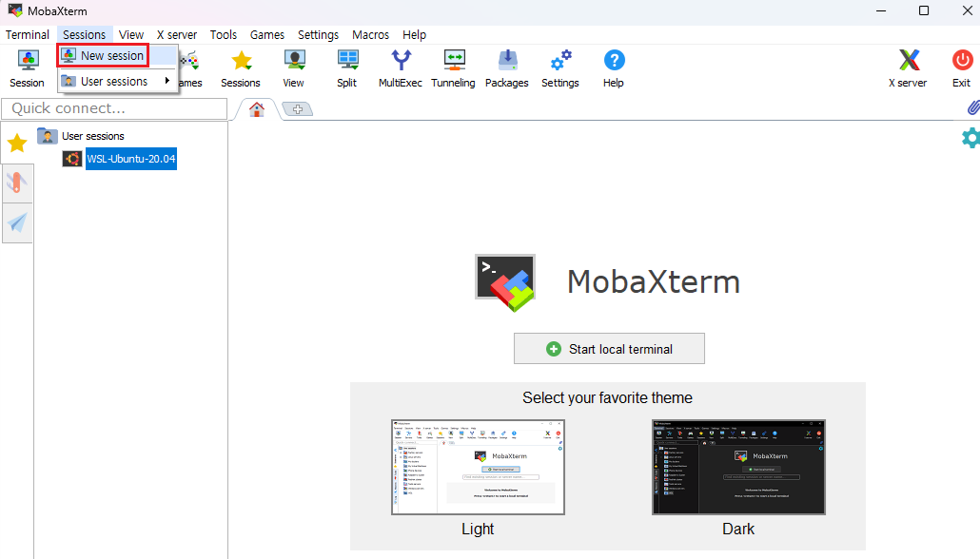
Task: Open the Games menu
Action: tap(267, 35)
